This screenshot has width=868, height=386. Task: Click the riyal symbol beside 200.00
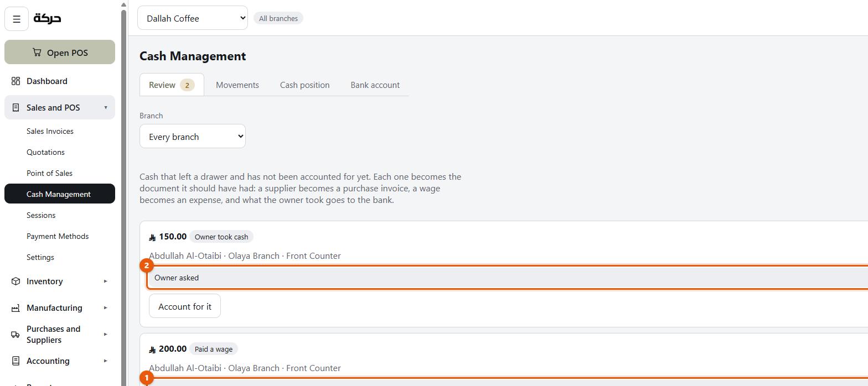[x=152, y=350]
